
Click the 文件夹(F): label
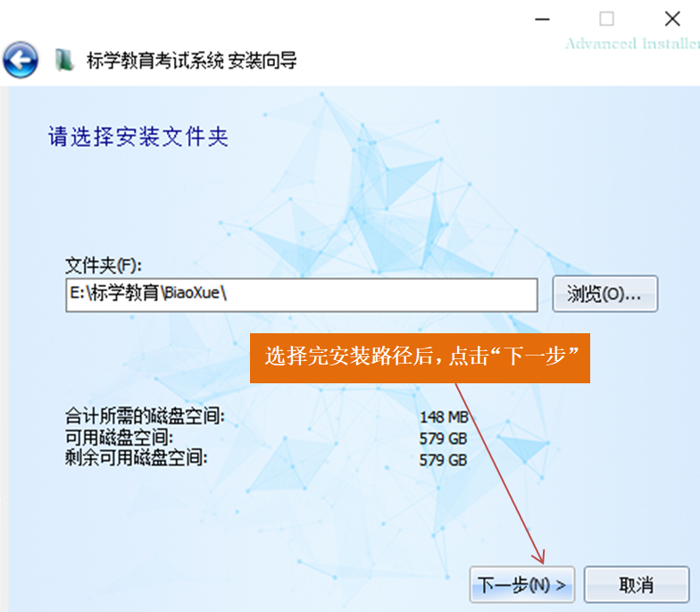(104, 265)
